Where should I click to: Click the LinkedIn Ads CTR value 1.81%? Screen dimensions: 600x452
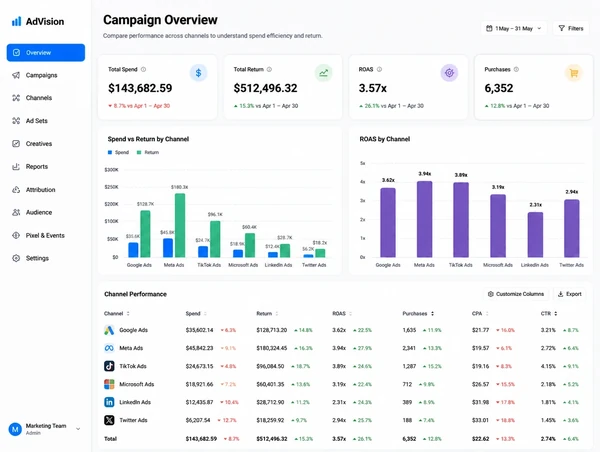click(548, 402)
